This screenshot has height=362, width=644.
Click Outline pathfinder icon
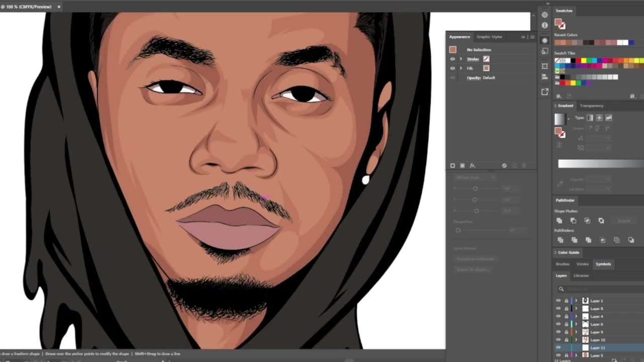[x=617, y=240]
